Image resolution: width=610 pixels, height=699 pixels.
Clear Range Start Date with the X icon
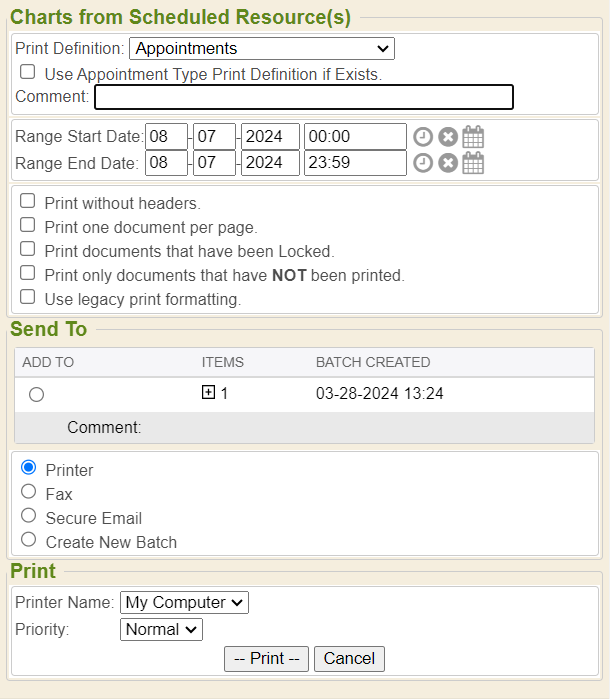pos(448,137)
